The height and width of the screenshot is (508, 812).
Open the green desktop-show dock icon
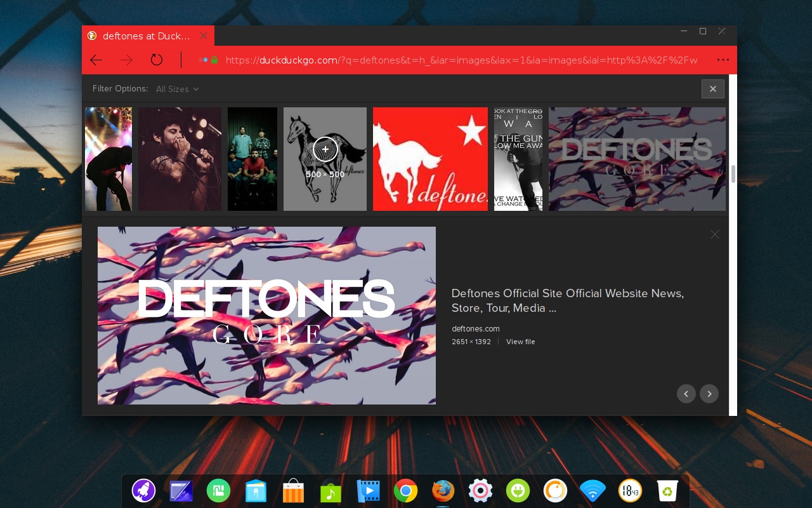(x=218, y=491)
